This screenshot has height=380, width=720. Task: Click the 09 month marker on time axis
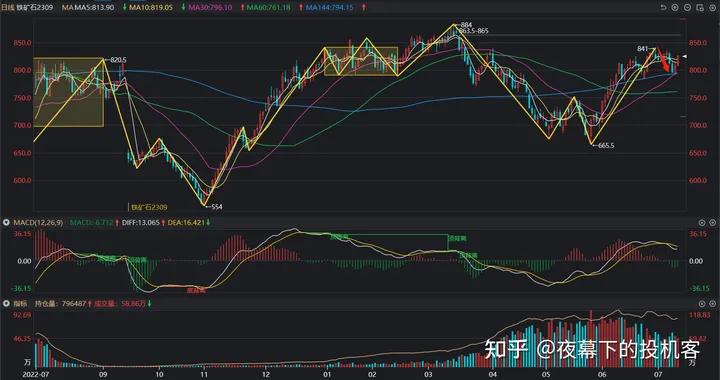coord(103,374)
